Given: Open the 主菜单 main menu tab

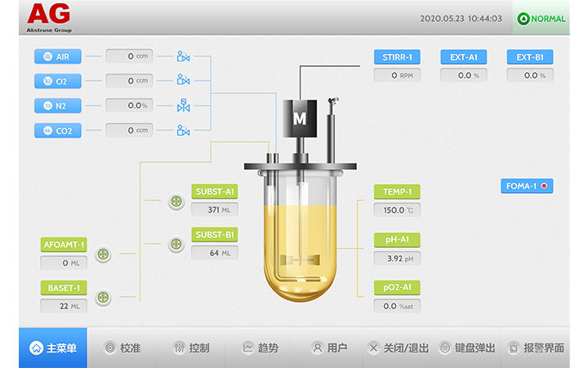Looking at the screenshot, I should coord(53,348).
